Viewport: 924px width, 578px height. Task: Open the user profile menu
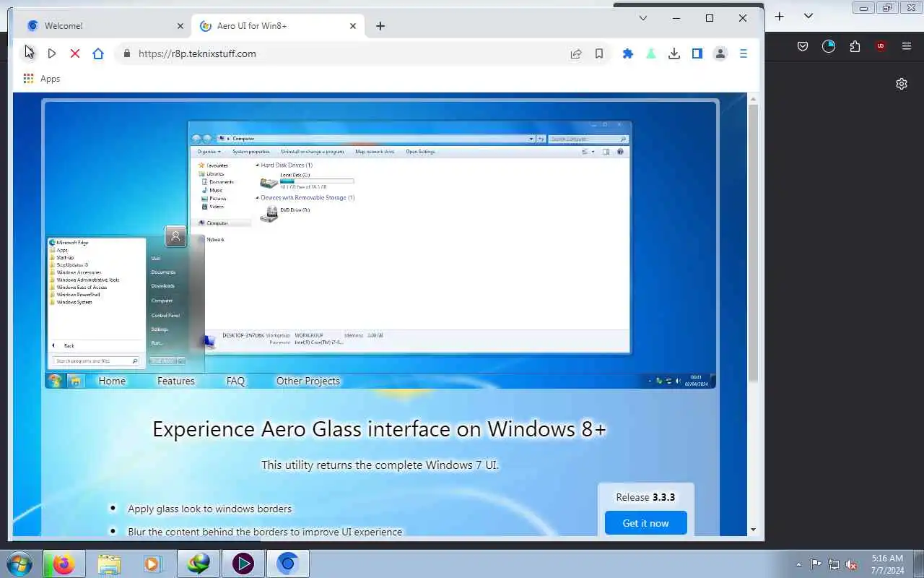pyautogui.click(x=720, y=53)
